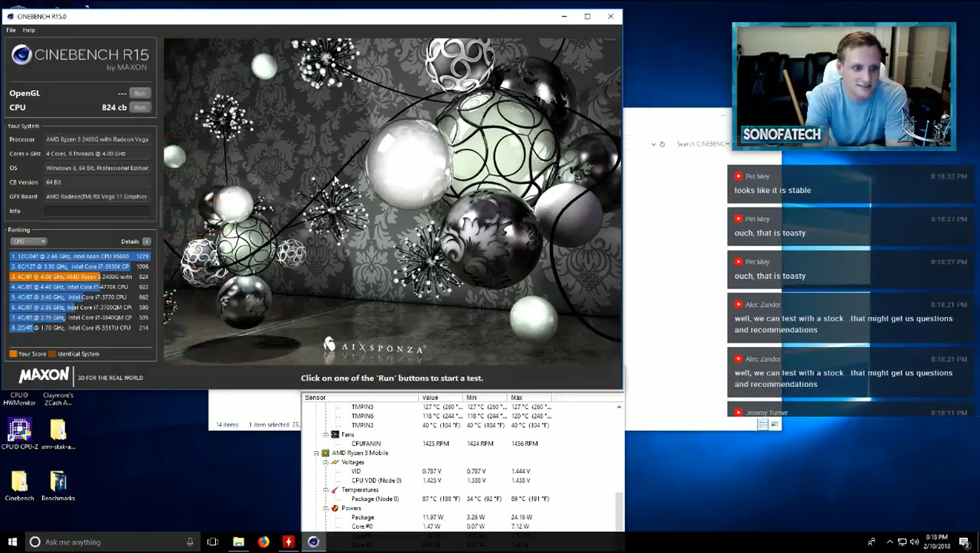
Task: Open the CPUID CPU-Z desktop shortcut
Action: (x=19, y=434)
